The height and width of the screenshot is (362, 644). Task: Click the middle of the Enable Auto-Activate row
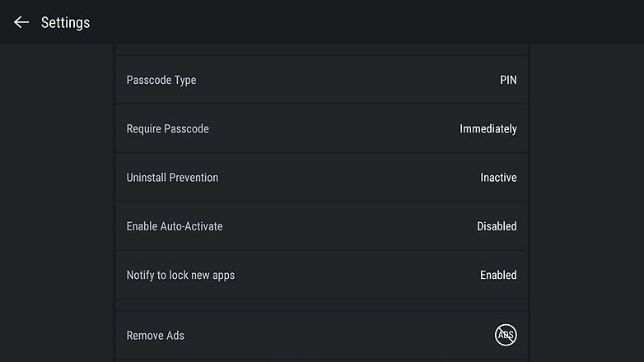322,226
